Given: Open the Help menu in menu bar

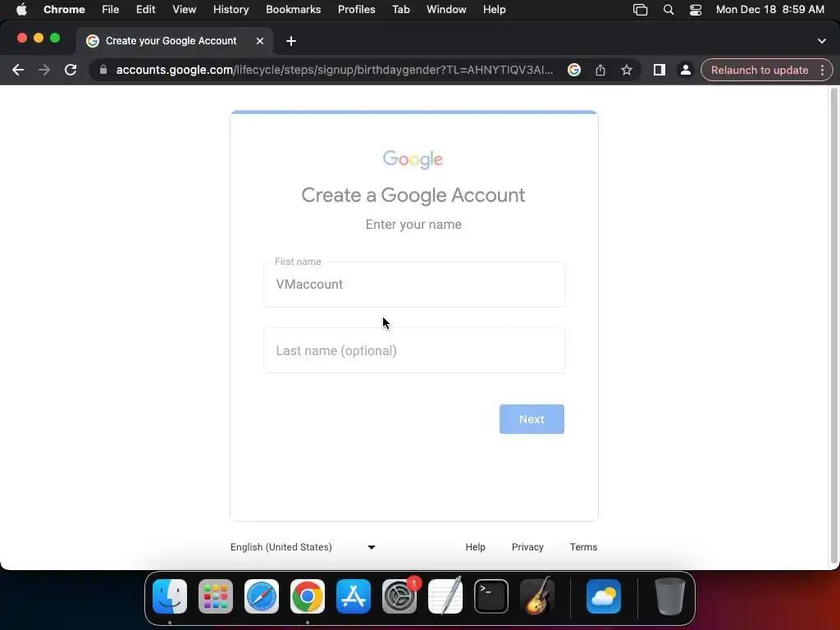Looking at the screenshot, I should (494, 10).
